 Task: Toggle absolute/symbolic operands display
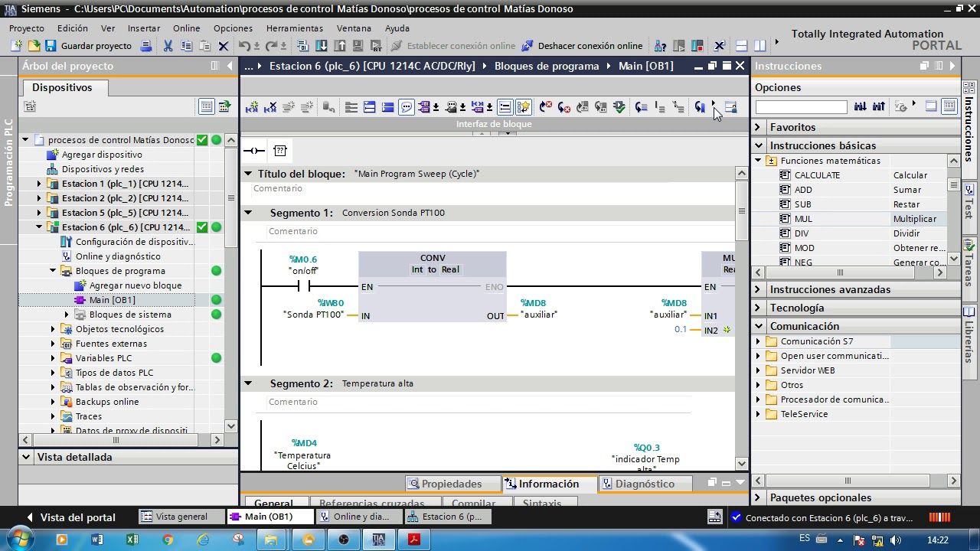point(425,107)
